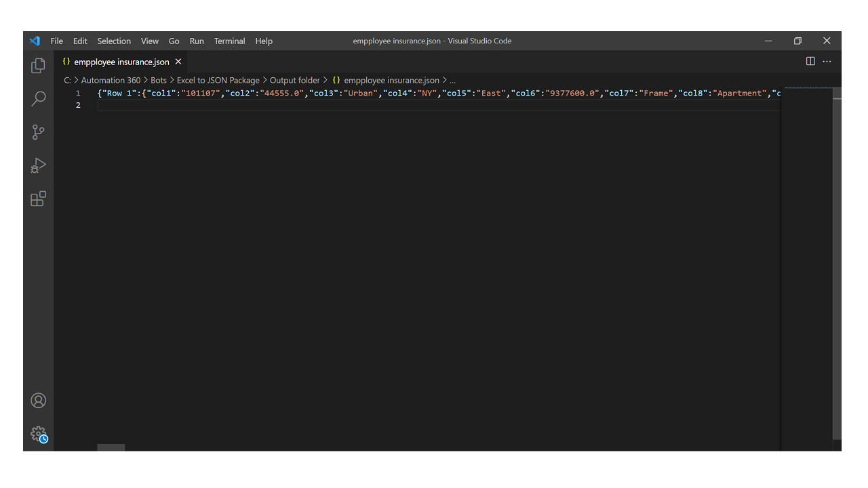Click the Bots breadcrumb folder
The height and width of the screenshot is (488, 868).
[x=159, y=80]
